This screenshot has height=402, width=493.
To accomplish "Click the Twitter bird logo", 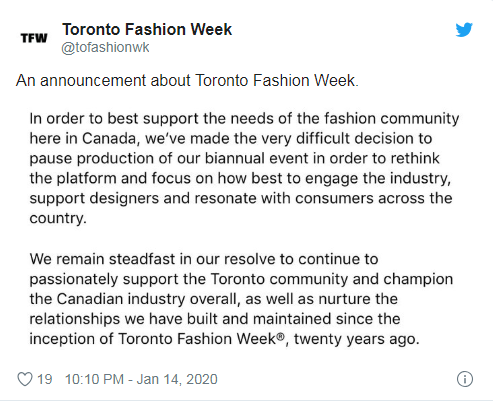I will click(x=464, y=30).
